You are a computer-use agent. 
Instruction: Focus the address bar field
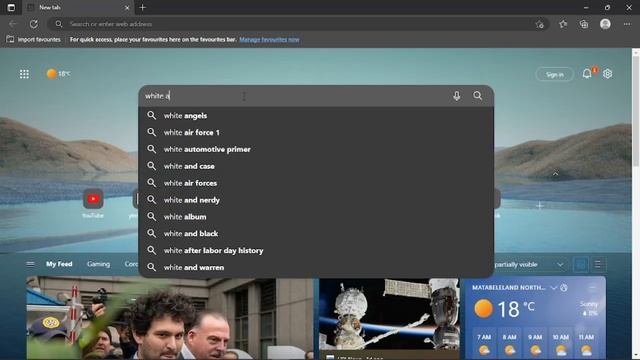pos(298,24)
